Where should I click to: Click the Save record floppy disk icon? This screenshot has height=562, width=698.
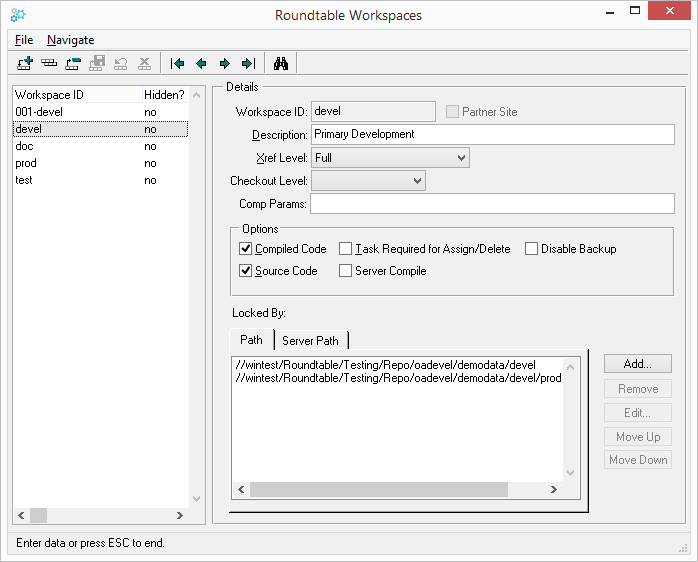97,64
